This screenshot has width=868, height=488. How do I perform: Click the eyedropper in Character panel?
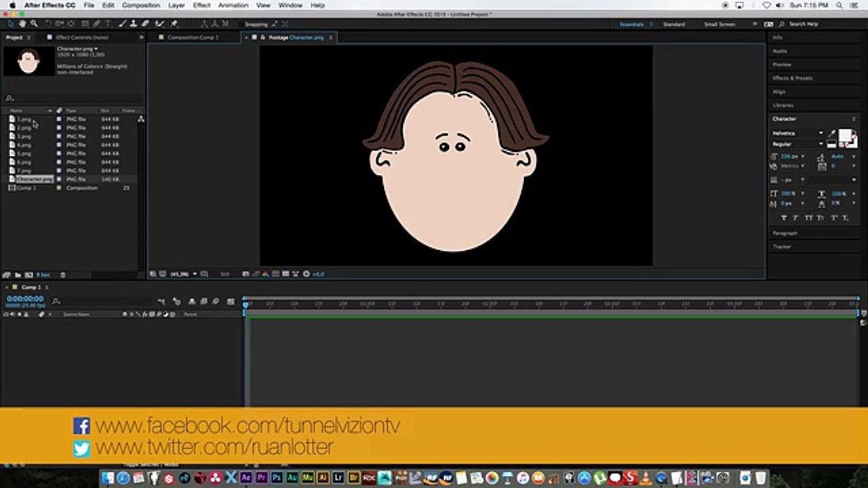click(x=832, y=134)
